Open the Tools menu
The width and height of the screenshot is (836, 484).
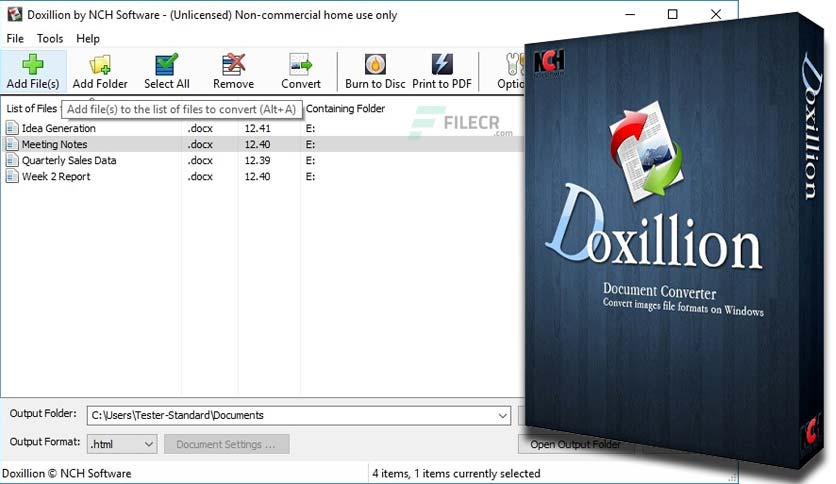tap(50, 38)
